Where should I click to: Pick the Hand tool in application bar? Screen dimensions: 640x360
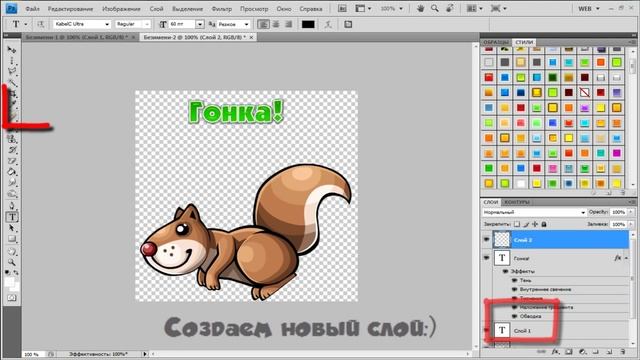[421, 8]
